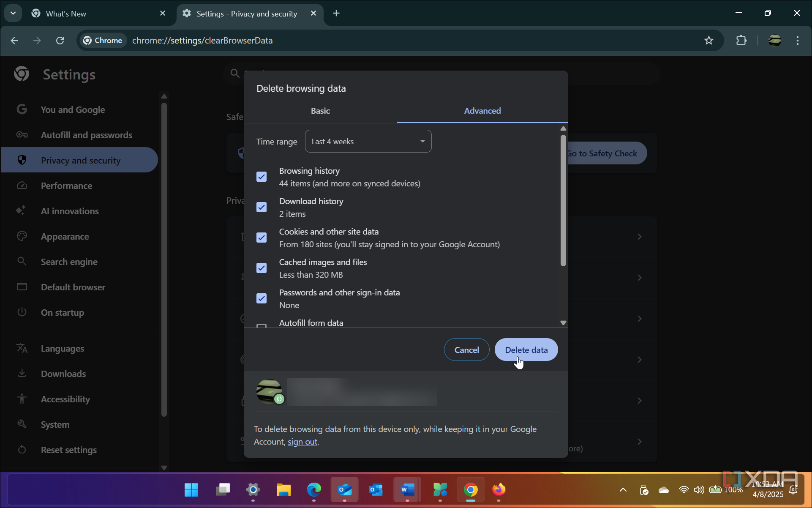Viewport: 812px width, 508px height.
Task: Select the Advanced tab
Action: tap(482, 111)
